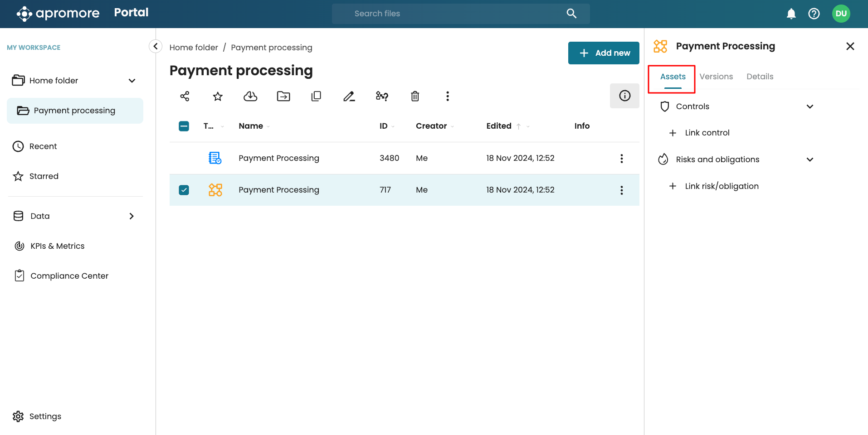Open the notifications bell
Screen dimensions: 868x435
click(791, 14)
